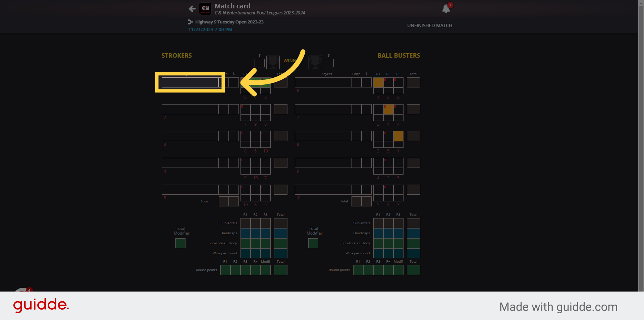Click the 11/21/2023 7:00 PM schedule link
The width and height of the screenshot is (644, 320).
click(x=210, y=29)
